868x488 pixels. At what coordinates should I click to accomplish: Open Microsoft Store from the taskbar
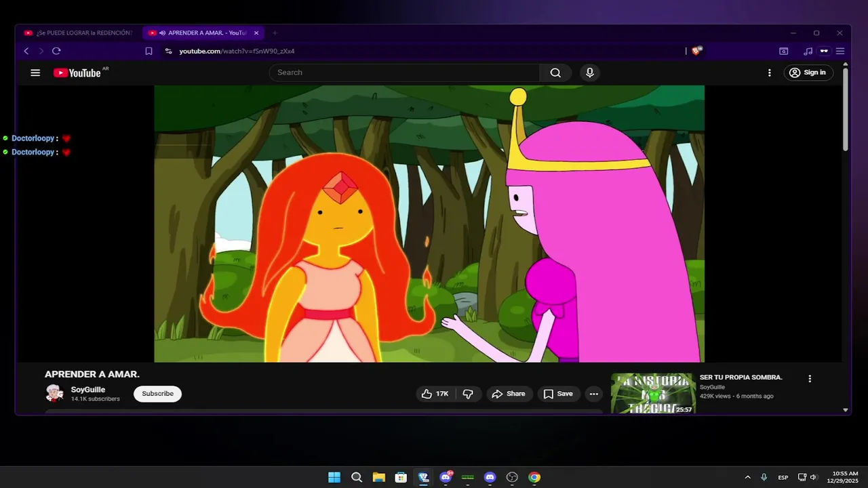tap(401, 477)
